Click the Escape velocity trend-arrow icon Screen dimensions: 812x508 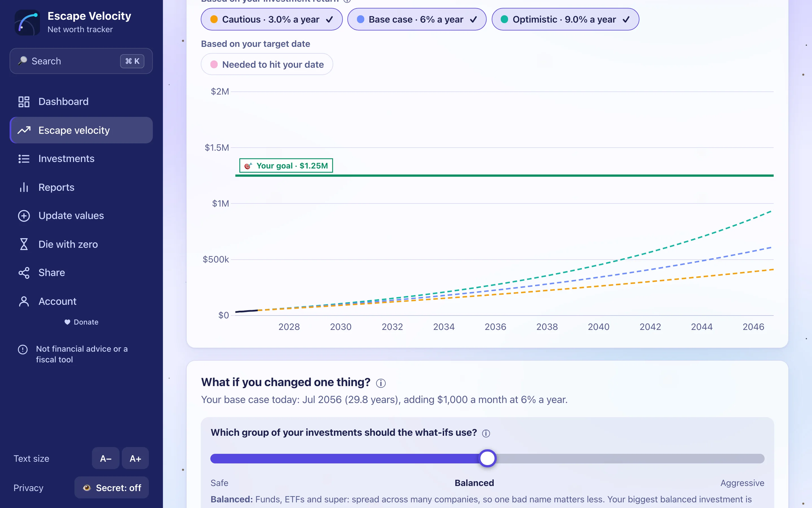[x=24, y=130]
